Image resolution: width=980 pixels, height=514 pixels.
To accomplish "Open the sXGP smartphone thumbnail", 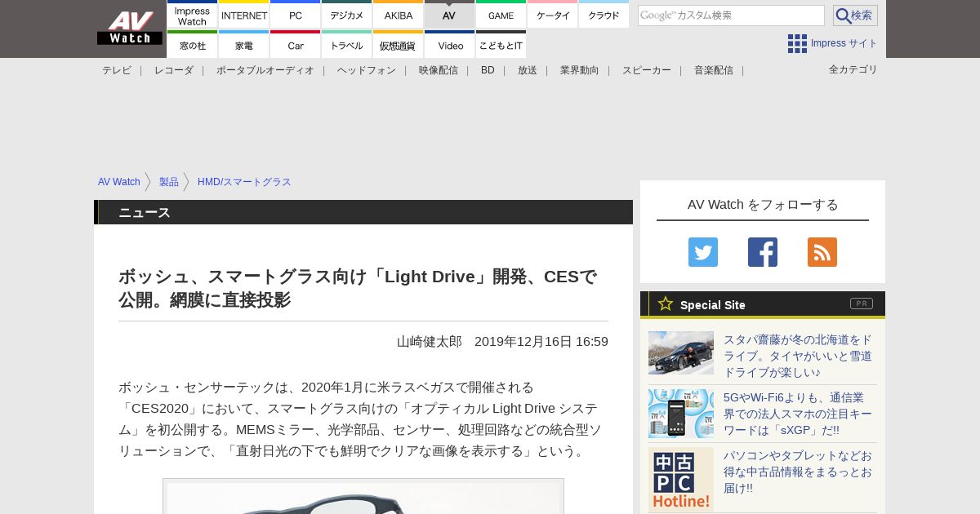I will tap(681, 414).
